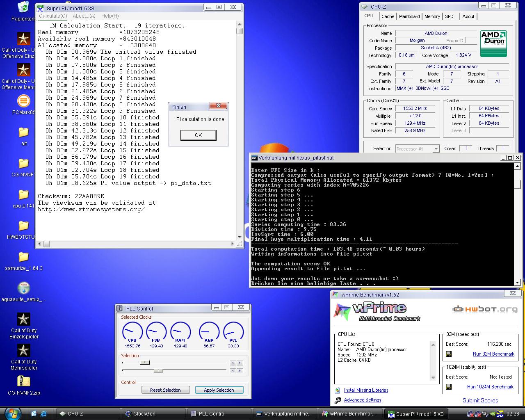Click the Submit Scores link

pyautogui.click(x=480, y=401)
